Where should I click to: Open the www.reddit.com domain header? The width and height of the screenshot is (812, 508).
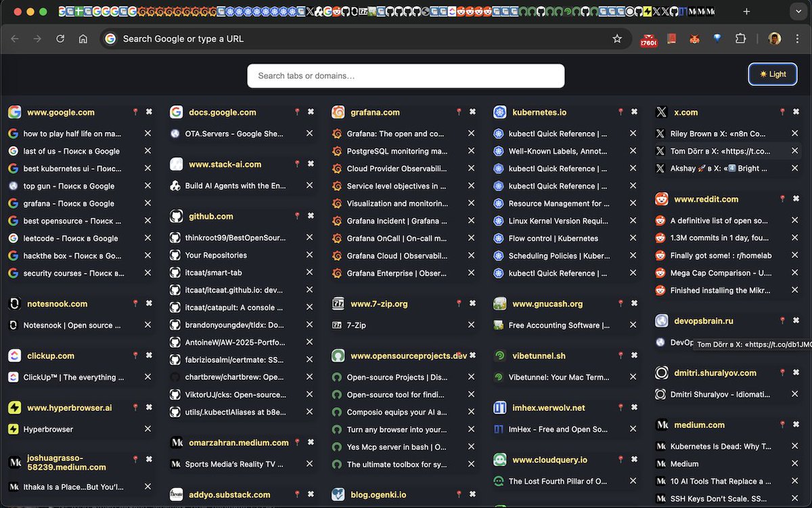point(706,199)
